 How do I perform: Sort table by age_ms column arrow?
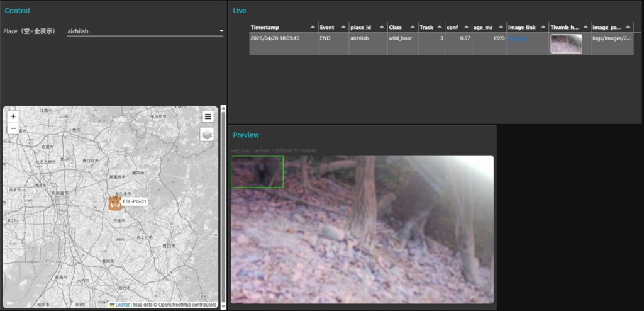click(x=501, y=27)
